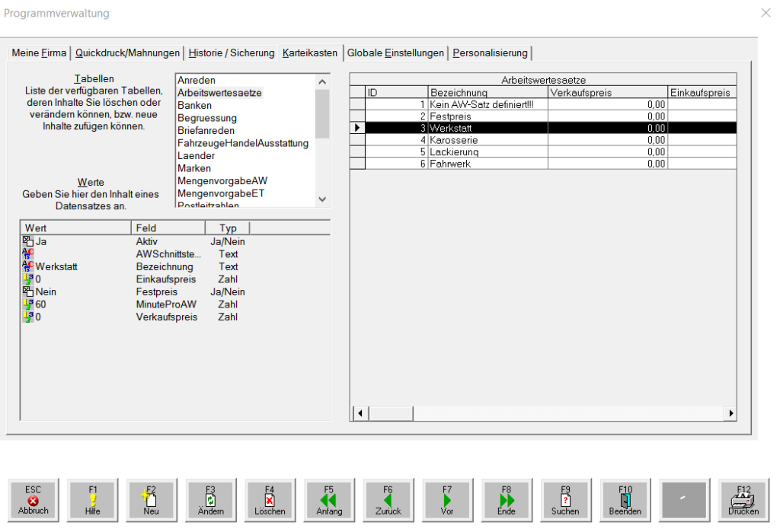Select the Lackierung row

click(x=543, y=151)
